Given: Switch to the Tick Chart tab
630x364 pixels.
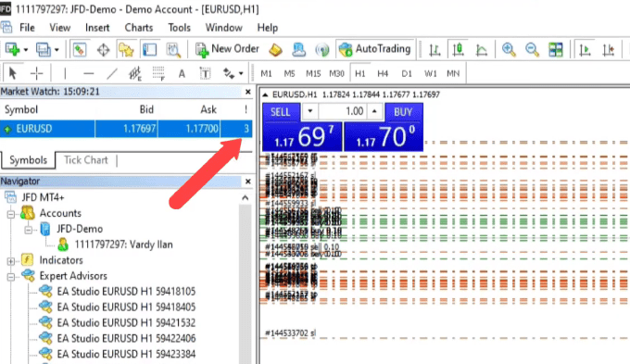Looking at the screenshot, I should 86,160.
